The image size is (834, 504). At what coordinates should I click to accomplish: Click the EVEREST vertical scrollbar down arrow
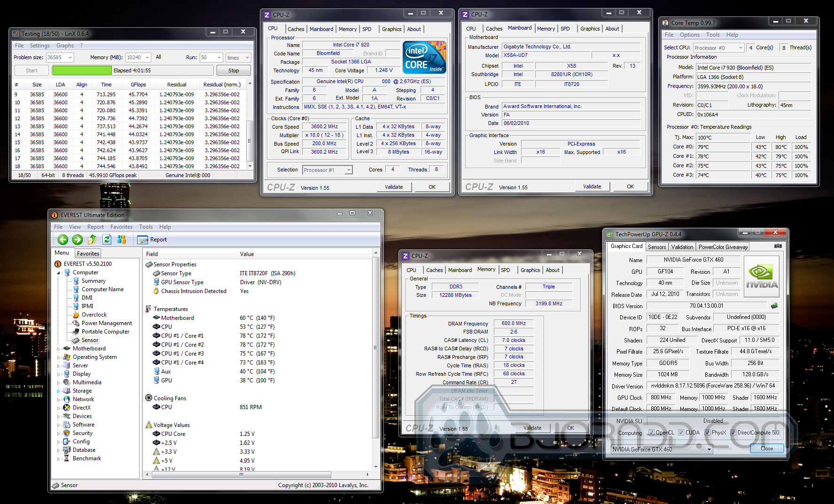click(x=376, y=467)
